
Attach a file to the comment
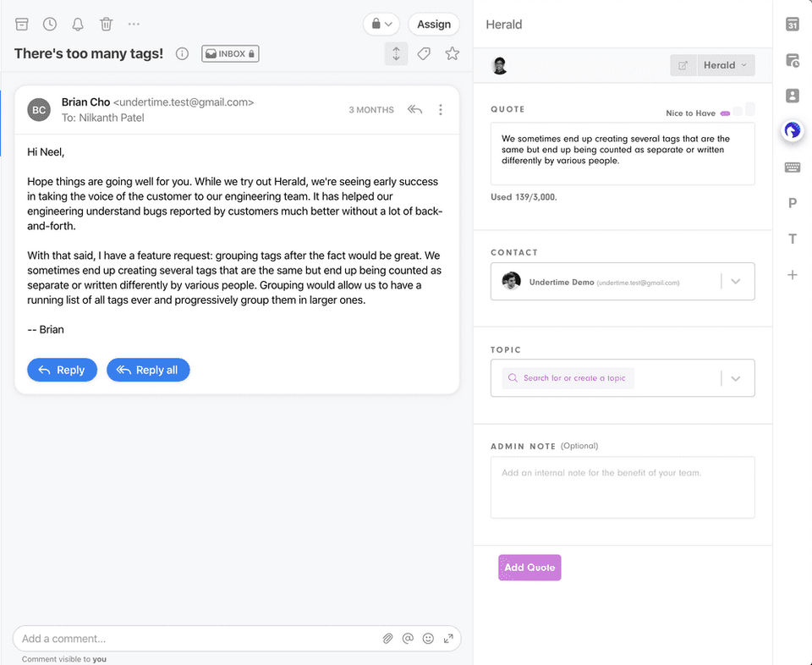387,639
